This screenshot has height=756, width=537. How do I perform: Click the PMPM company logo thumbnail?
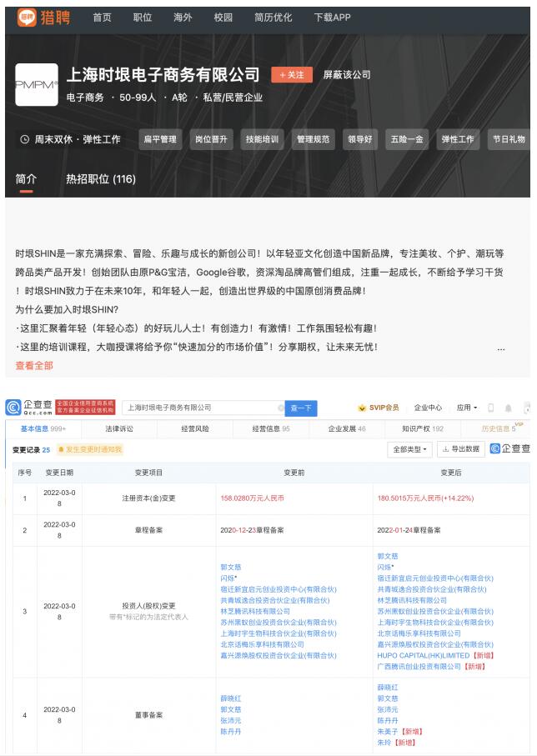(x=37, y=85)
